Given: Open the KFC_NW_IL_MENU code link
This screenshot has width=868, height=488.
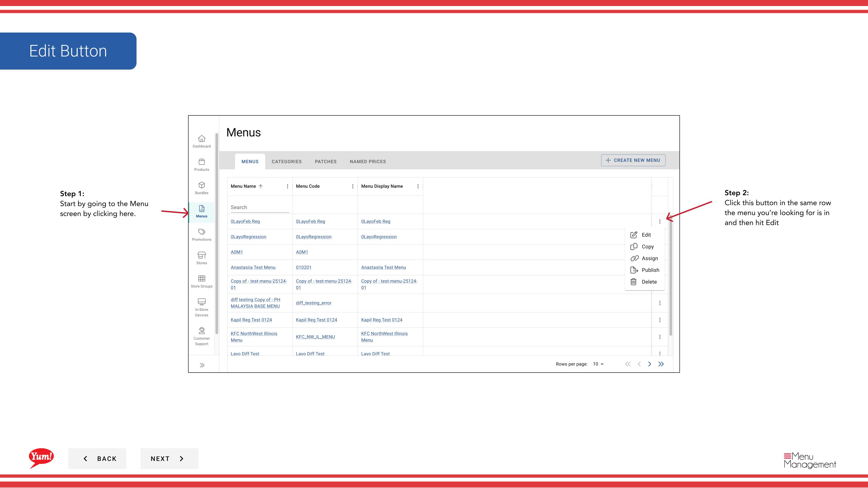Looking at the screenshot, I should [x=315, y=337].
